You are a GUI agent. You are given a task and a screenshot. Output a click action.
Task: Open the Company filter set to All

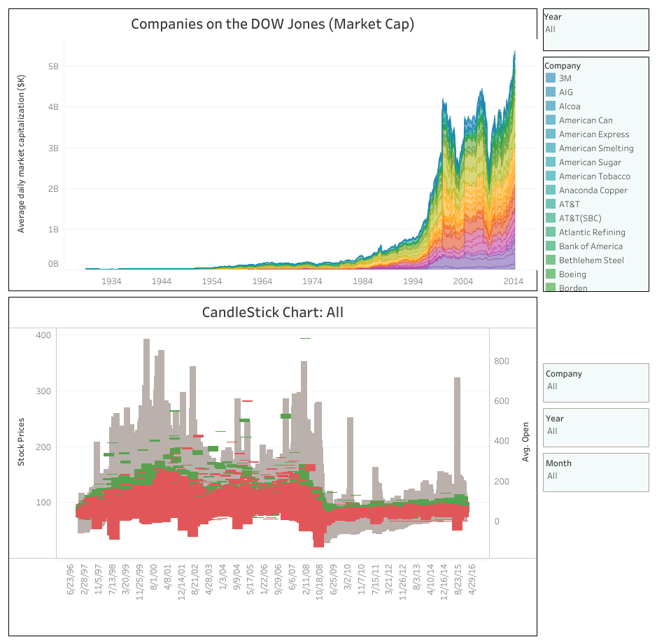click(595, 381)
